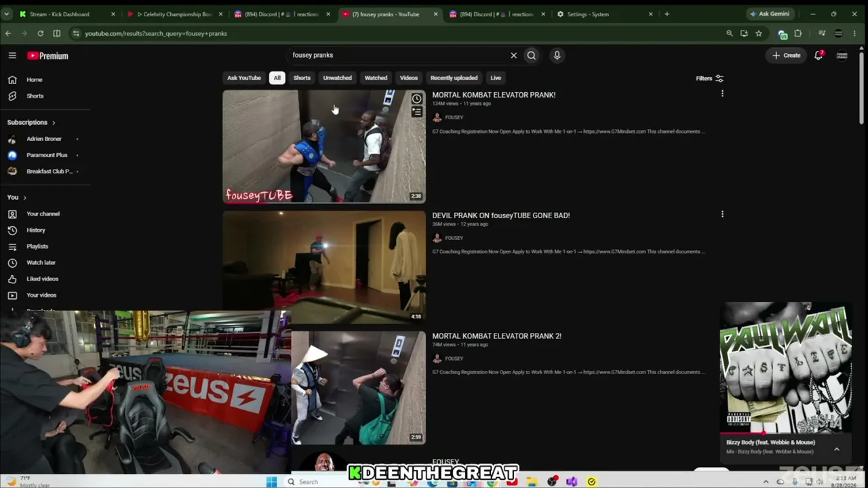Image resolution: width=868 pixels, height=488 pixels.
Task: Click the magnifier search button
Action: (532, 56)
